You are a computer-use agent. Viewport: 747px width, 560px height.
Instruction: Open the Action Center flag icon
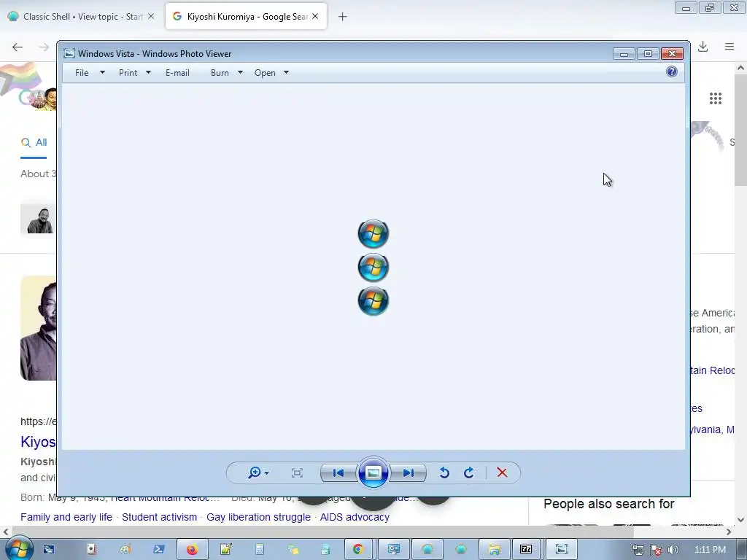pos(656,550)
